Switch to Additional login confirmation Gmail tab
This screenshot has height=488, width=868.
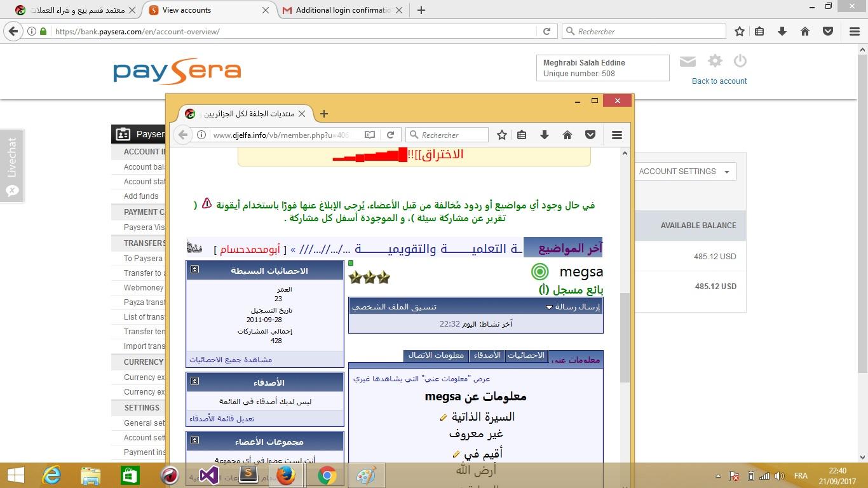click(x=342, y=10)
